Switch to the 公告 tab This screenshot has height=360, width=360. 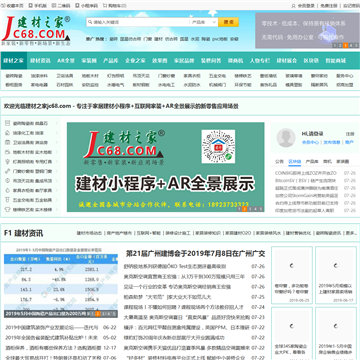[x=279, y=162]
